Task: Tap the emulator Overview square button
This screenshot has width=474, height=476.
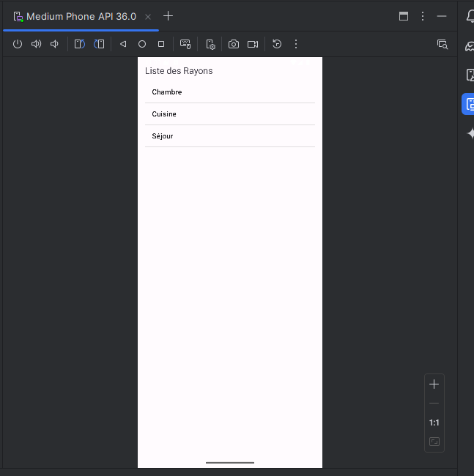Action: coord(161,45)
